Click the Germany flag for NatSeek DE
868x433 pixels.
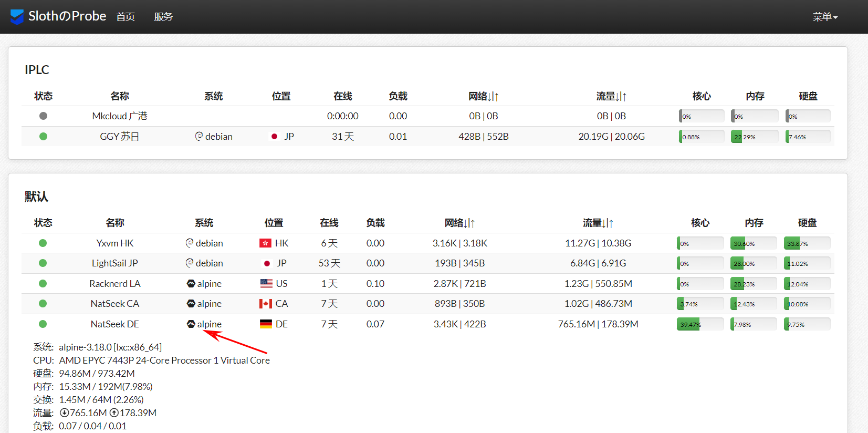(266, 324)
